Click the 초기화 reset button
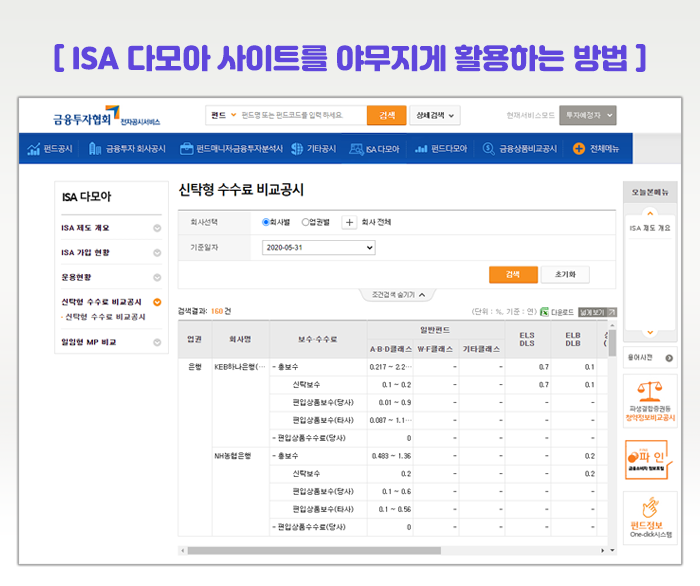700x586 pixels. coord(565,274)
